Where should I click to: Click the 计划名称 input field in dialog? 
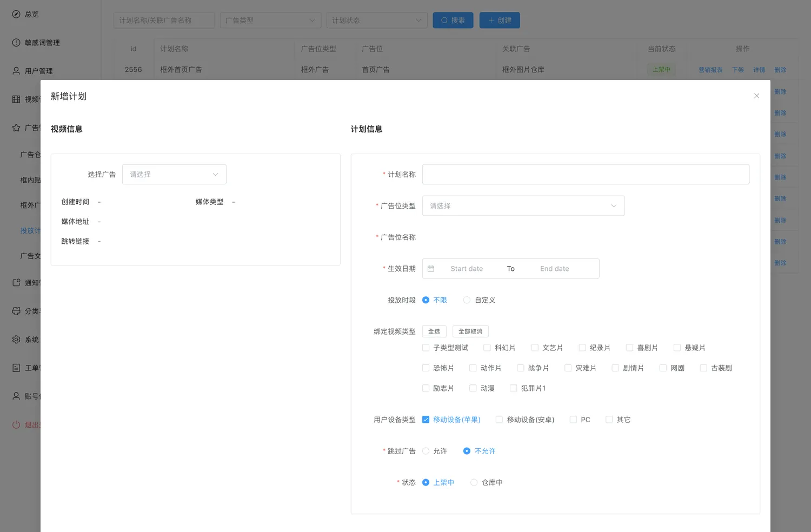pos(586,175)
